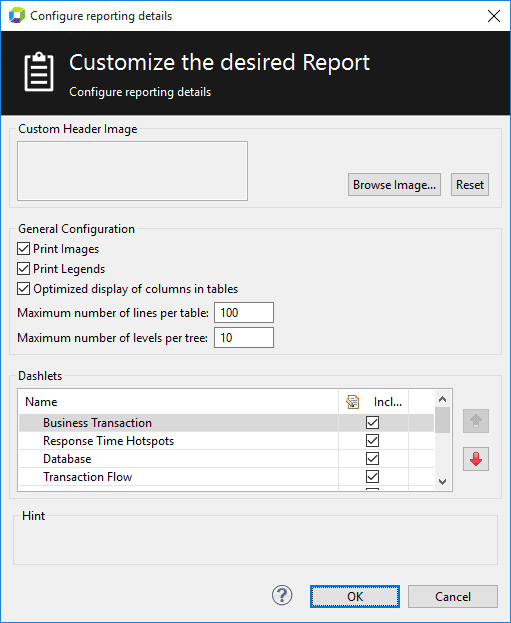This screenshot has height=623, width=511.
Task: Toggle the Print Images checkbox
Action: (23, 249)
